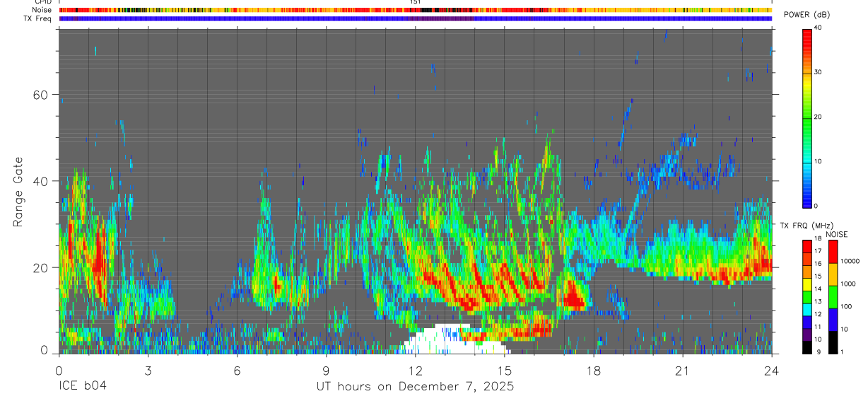Click the x-axis tick label '9'
The height and width of the screenshot is (401, 868).
(x=326, y=371)
